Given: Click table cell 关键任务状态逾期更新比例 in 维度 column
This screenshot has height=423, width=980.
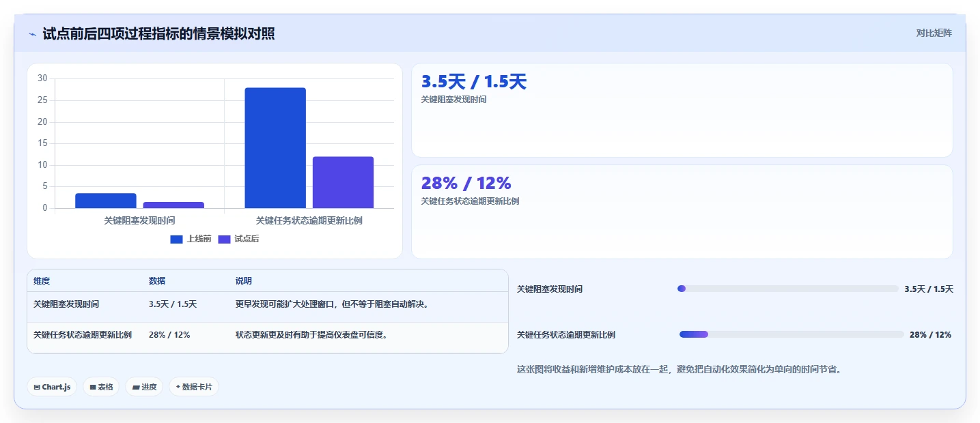Looking at the screenshot, I should tap(83, 335).
